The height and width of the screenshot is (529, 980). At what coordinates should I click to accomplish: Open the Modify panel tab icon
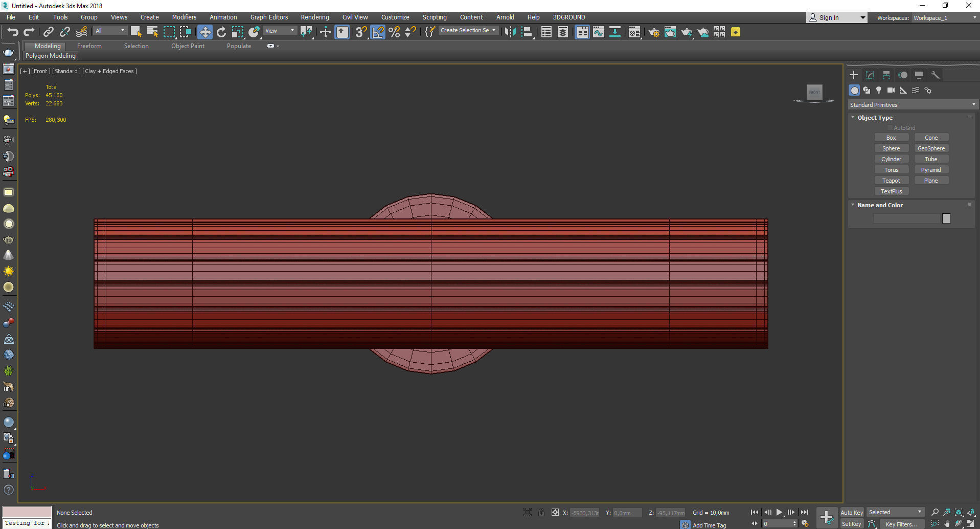870,75
